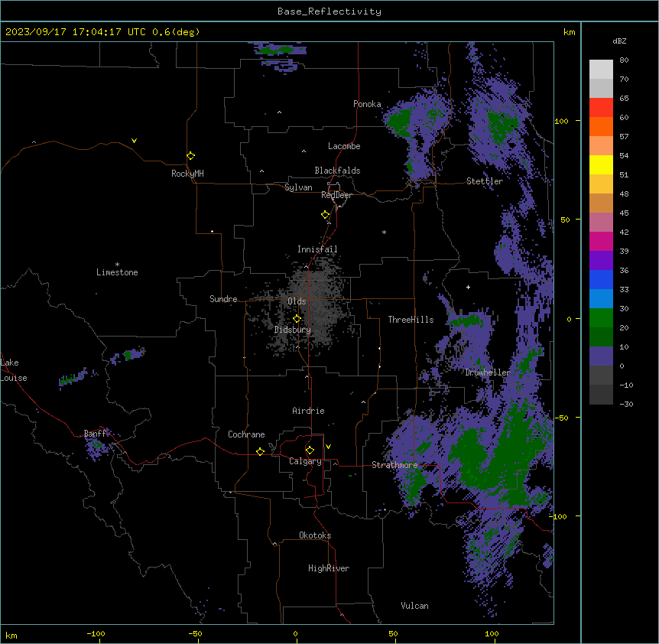Click the yellow station marker near RockyMH

(x=190, y=156)
